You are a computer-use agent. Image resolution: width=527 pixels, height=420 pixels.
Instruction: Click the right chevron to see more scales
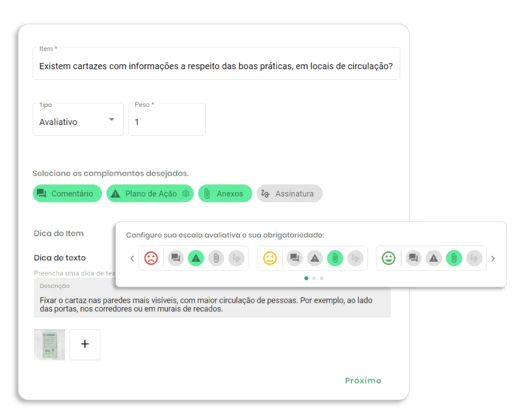(493, 258)
